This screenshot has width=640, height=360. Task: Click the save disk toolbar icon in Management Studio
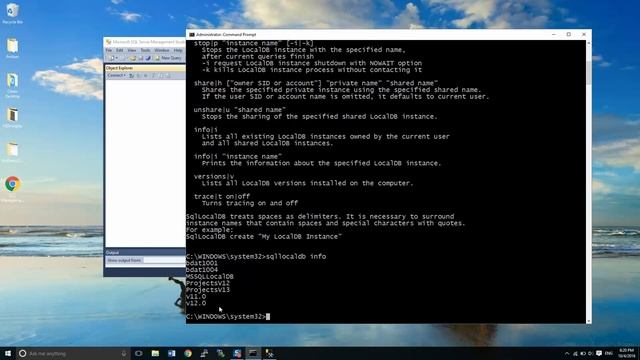pyautogui.click(x=140, y=58)
